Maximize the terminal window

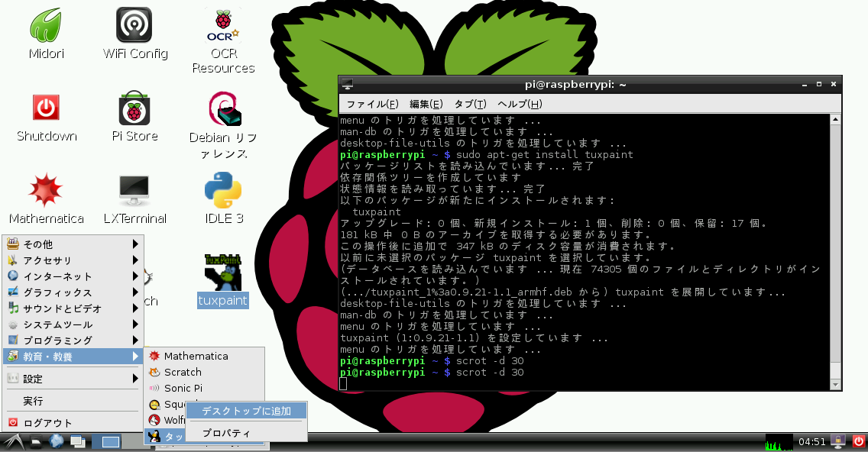[819, 85]
